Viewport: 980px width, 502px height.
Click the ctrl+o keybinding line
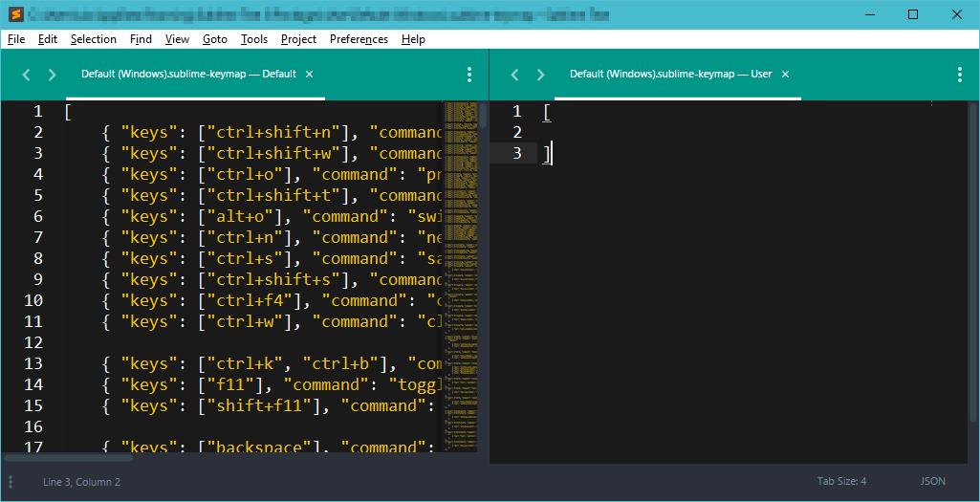point(272,174)
